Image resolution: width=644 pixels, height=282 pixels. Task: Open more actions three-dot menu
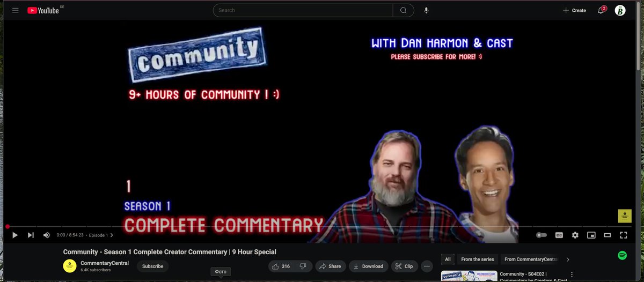coord(427,266)
